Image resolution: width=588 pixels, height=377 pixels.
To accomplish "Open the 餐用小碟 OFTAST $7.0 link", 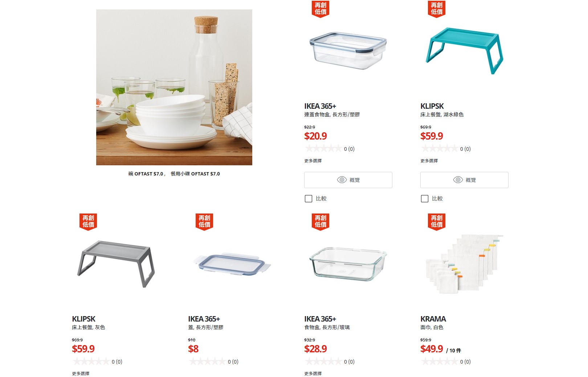I will click(195, 174).
